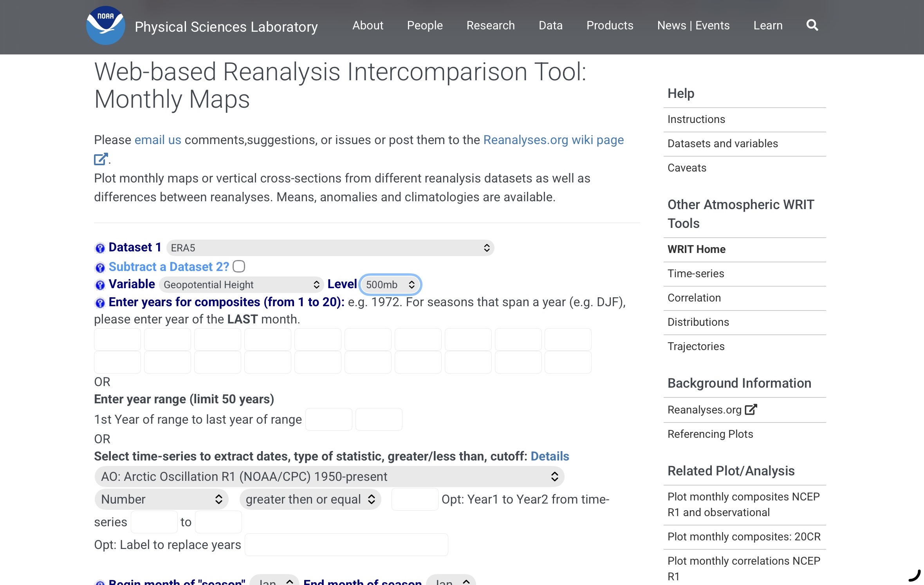Open the Details link for time-series
Image resolution: width=924 pixels, height=585 pixels.
(549, 456)
